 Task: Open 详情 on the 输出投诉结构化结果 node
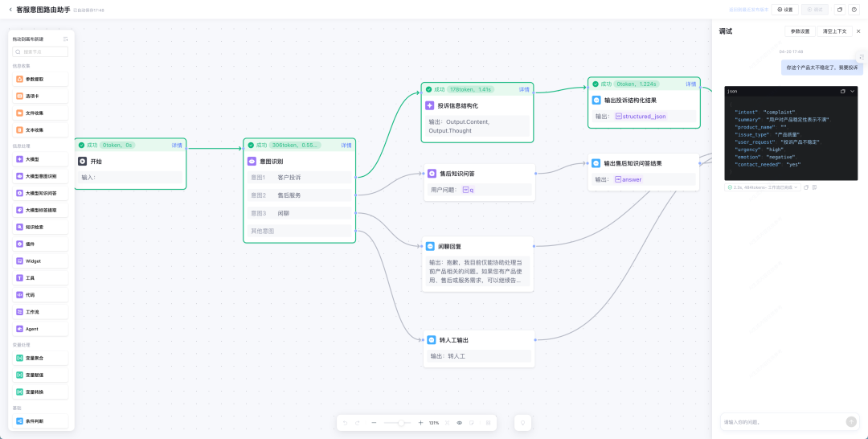(x=691, y=84)
